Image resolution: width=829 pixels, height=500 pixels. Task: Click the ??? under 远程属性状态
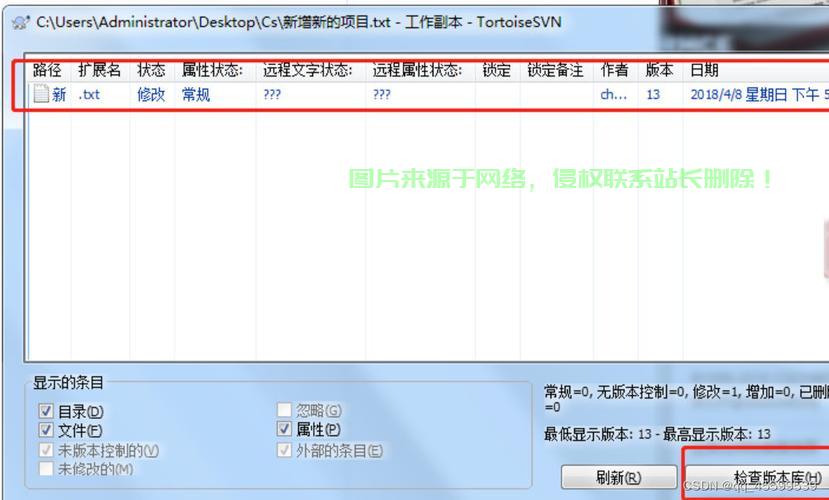(382, 95)
